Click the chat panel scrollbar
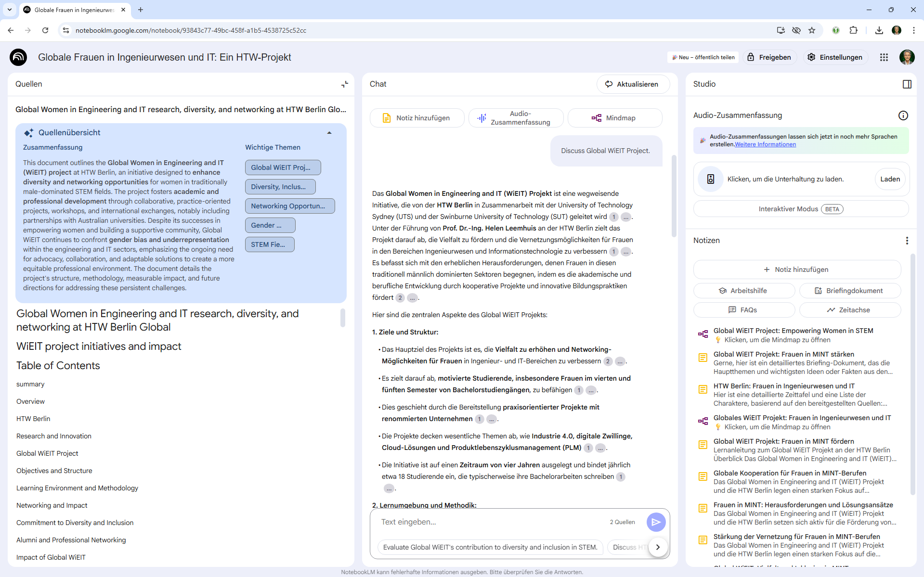The width and height of the screenshot is (924, 577). pyautogui.click(x=674, y=196)
